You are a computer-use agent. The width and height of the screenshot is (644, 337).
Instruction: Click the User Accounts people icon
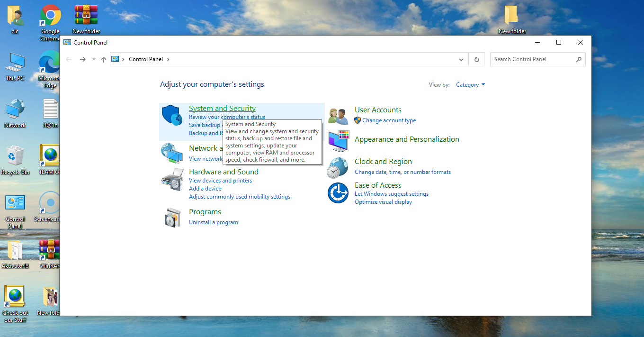pyautogui.click(x=338, y=116)
